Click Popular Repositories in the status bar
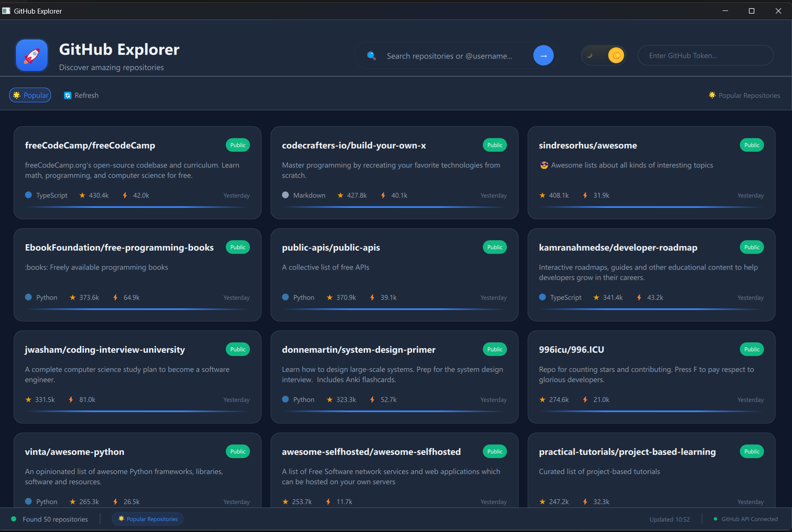The width and height of the screenshot is (792, 532). 148,519
